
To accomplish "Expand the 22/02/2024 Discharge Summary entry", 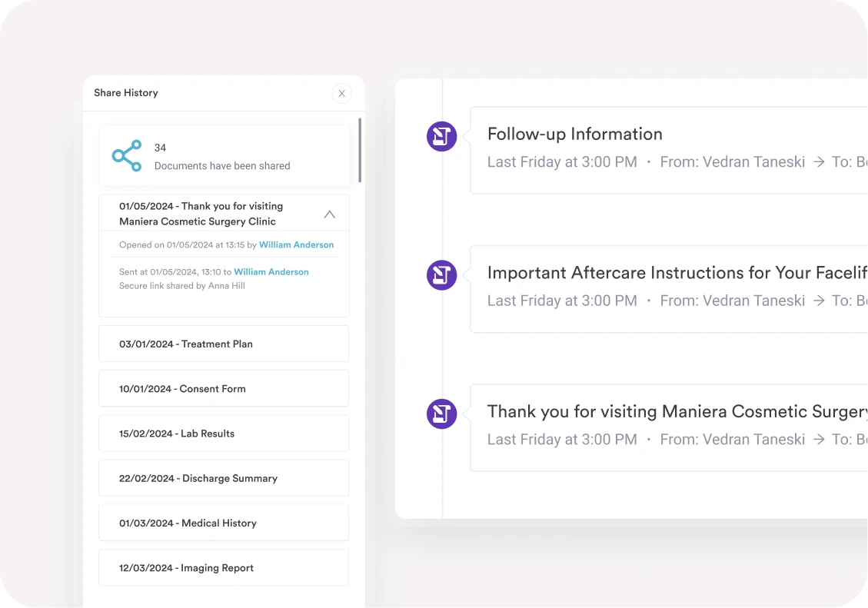I will [224, 478].
